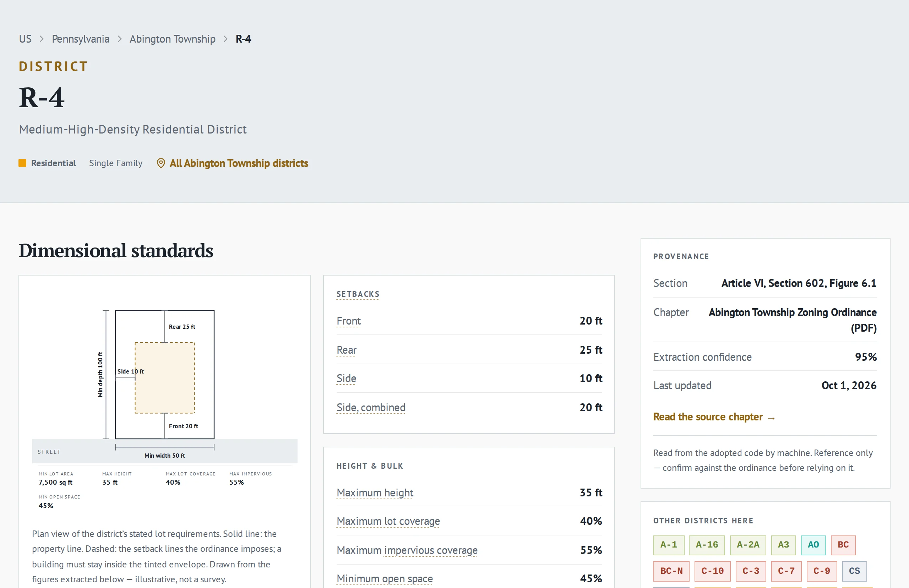
Task: Click the orange Residential color square
Action: (x=22, y=163)
